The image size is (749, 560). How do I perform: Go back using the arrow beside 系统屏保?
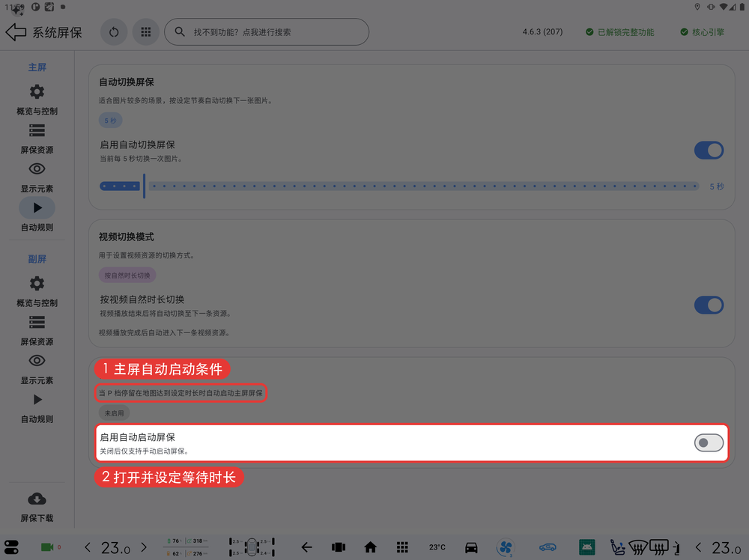pos(16,32)
